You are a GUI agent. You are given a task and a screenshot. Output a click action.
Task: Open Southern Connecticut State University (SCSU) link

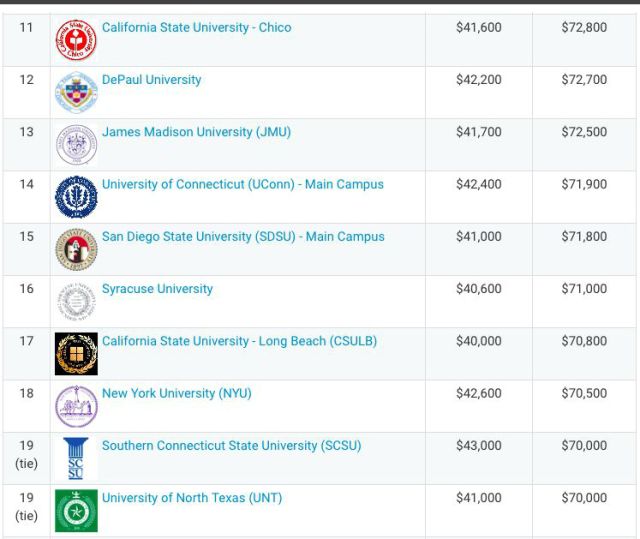pos(231,445)
